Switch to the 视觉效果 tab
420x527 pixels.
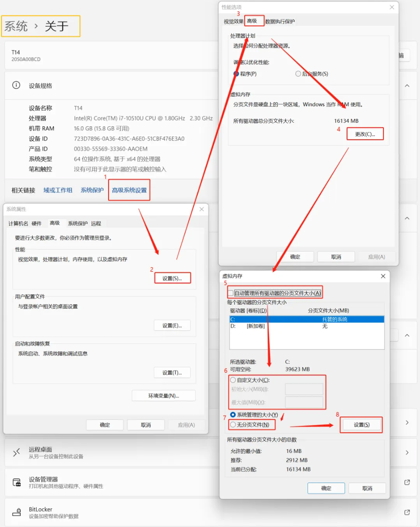[233, 20]
